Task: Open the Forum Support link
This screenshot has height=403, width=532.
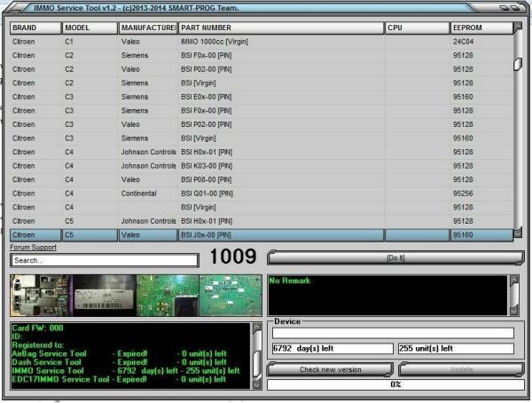Action: [33, 248]
